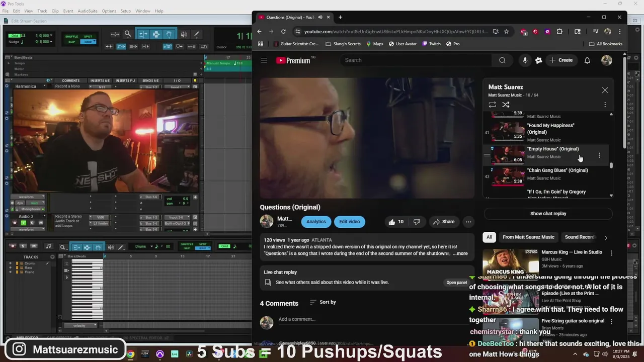Toggle the MIDI editor Solo button

point(23,246)
